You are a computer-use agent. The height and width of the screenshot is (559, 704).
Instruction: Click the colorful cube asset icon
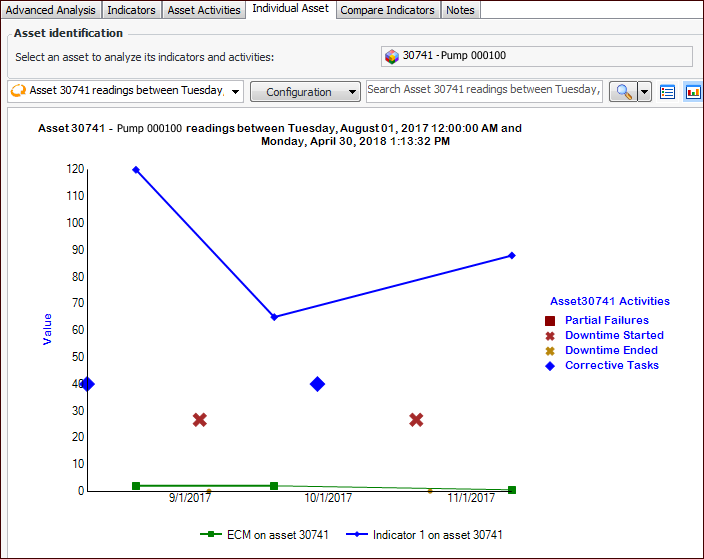click(392, 57)
